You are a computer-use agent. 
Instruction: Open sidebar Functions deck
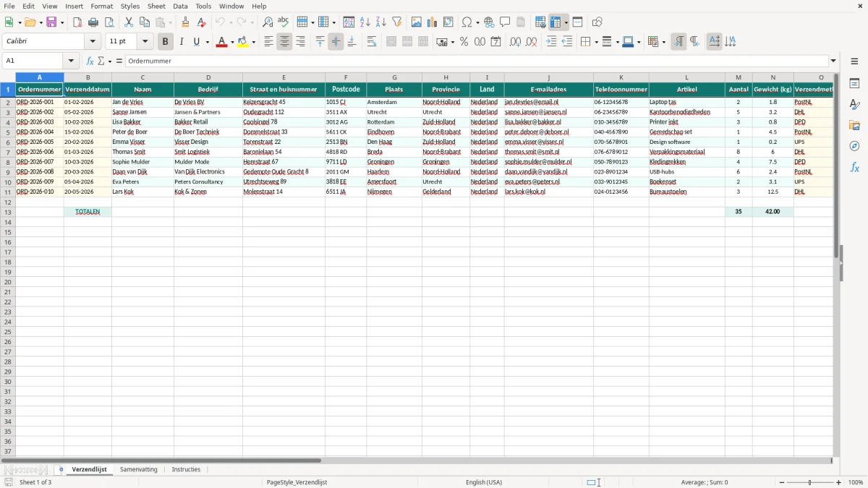pyautogui.click(x=854, y=168)
